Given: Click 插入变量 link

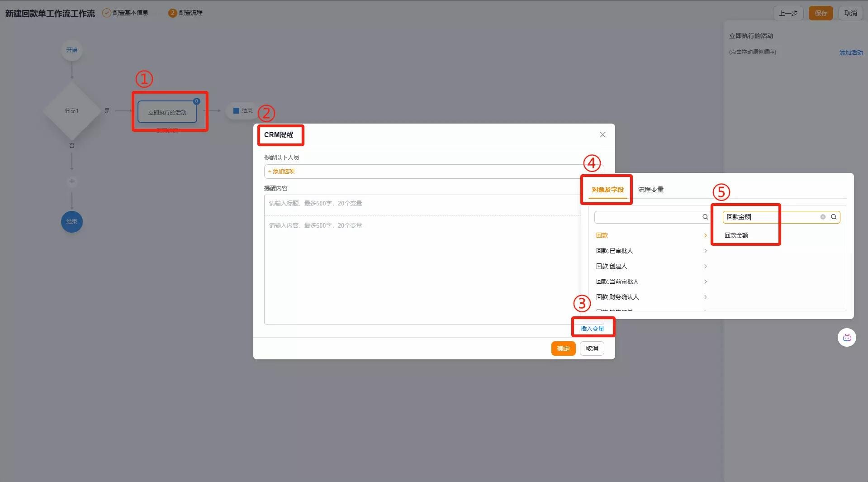Looking at the screenshot, I should tap(592, 329).
